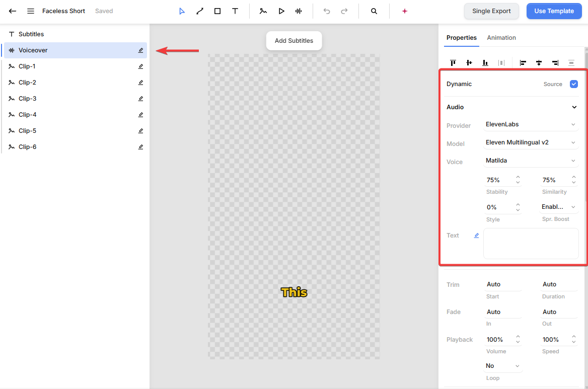
Task: Edit the Clip-1 layer with pencil icon
Action: point(140,66)
